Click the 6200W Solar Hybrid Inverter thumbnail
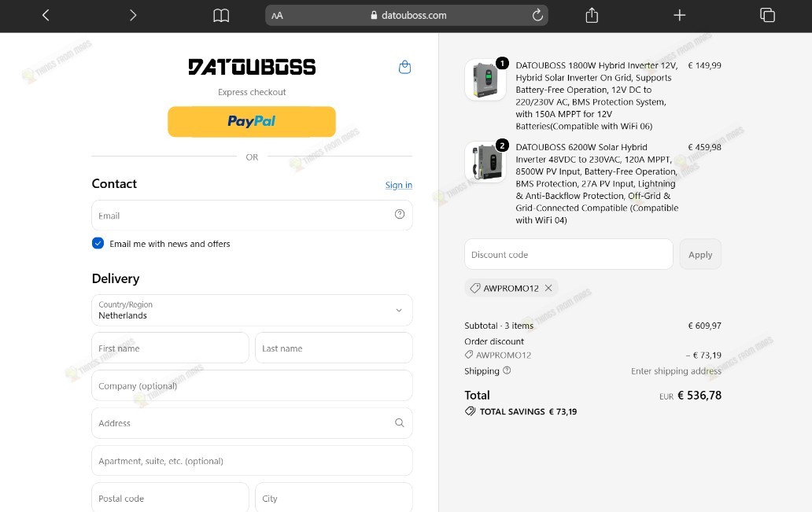This screenshot has width=812, height=512. 485,161
